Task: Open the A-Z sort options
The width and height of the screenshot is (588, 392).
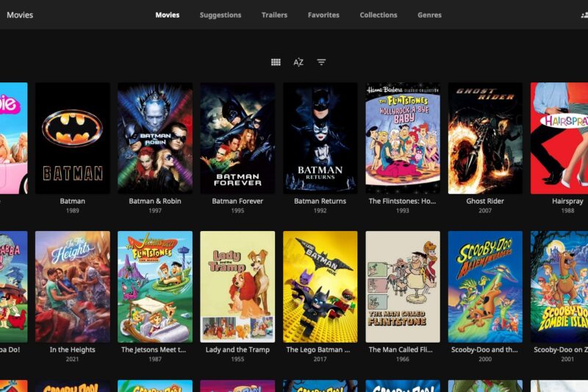Action: click(298, 63)
